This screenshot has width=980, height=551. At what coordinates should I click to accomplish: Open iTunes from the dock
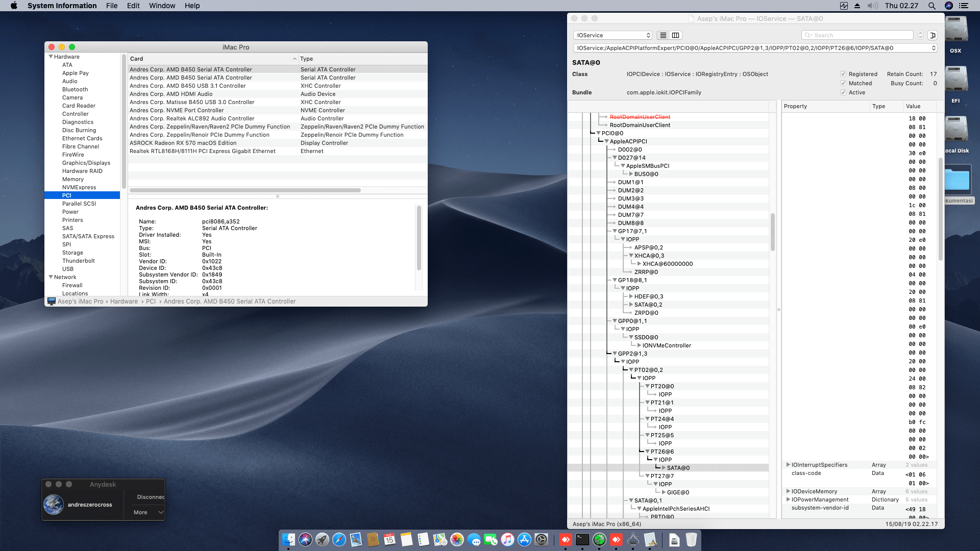click(x=507, y=539)
